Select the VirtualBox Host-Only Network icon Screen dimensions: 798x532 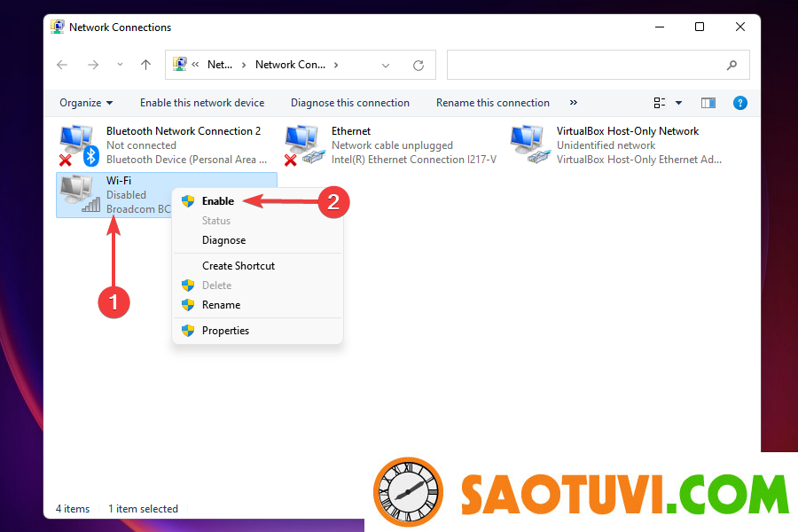point(528,145)
